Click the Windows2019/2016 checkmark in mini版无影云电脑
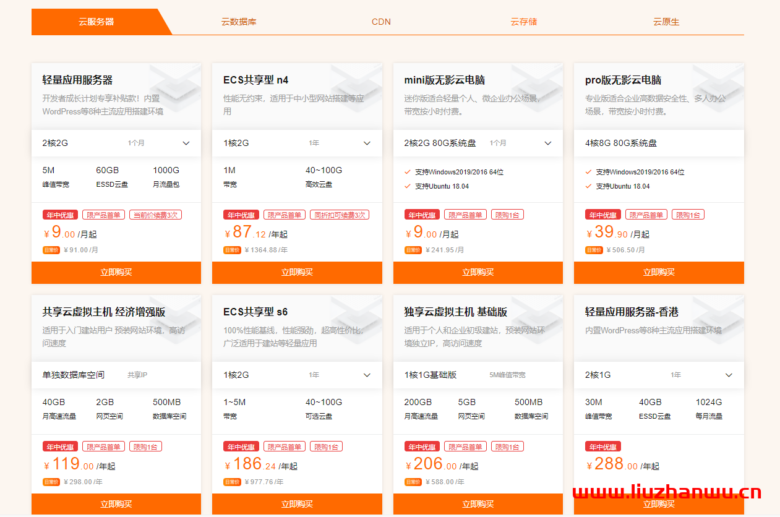 click(x=407, y=172)
